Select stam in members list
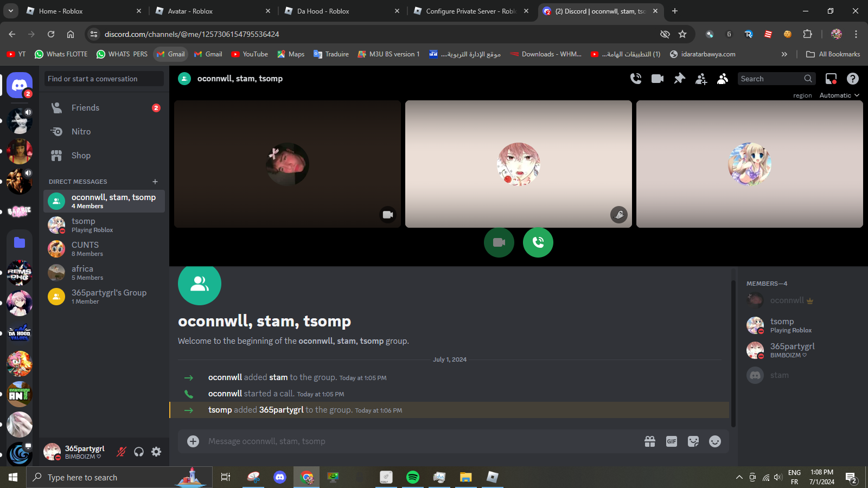This screenshot has width=868, height=488. click(x=802, y=375)
